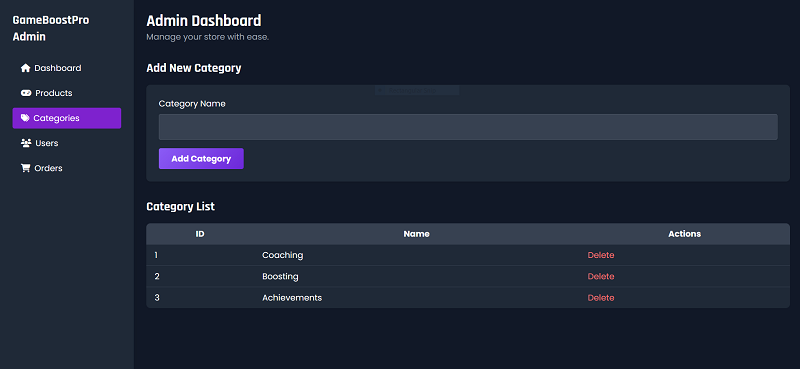The height and width of the screenshot is (369, 800).
Task: Click the Category Name input field
Action: point(468,127)
